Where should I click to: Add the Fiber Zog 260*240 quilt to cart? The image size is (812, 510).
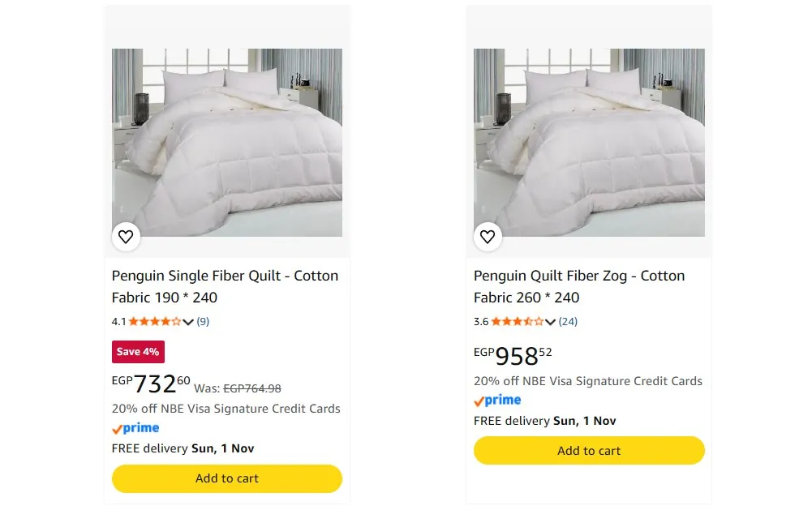point(589,451)
